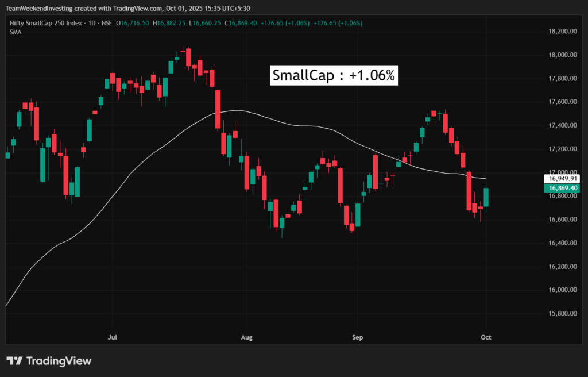The height and width of the screenshot is (377, 588).
Task: Click the green 16,869.40 current price tag
Action: [x=563, y=188]
